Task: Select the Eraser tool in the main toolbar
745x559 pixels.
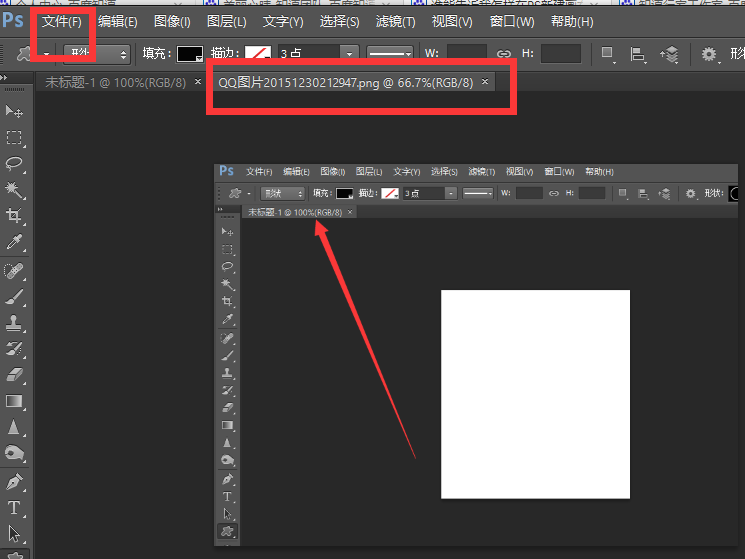Action: (x=14, y=375)
